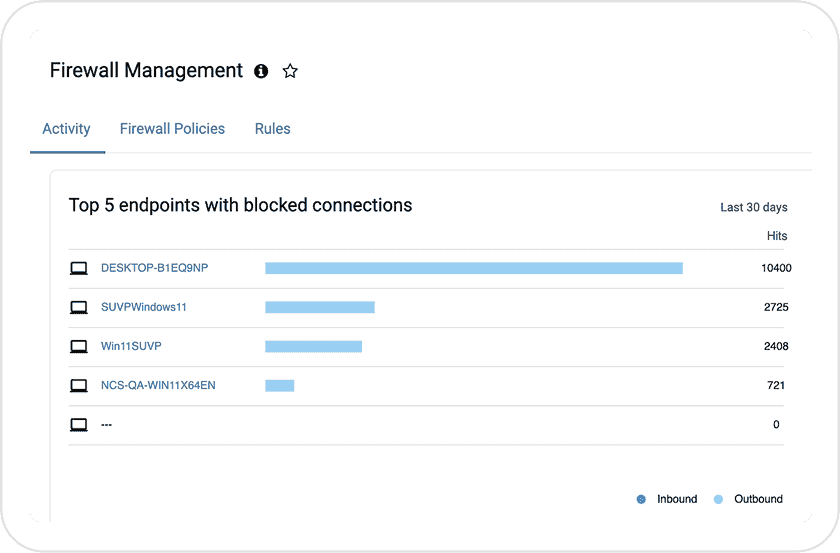Click the outbound bar for SUVPWindows11
Screen dimensions: 840x553
320,307
